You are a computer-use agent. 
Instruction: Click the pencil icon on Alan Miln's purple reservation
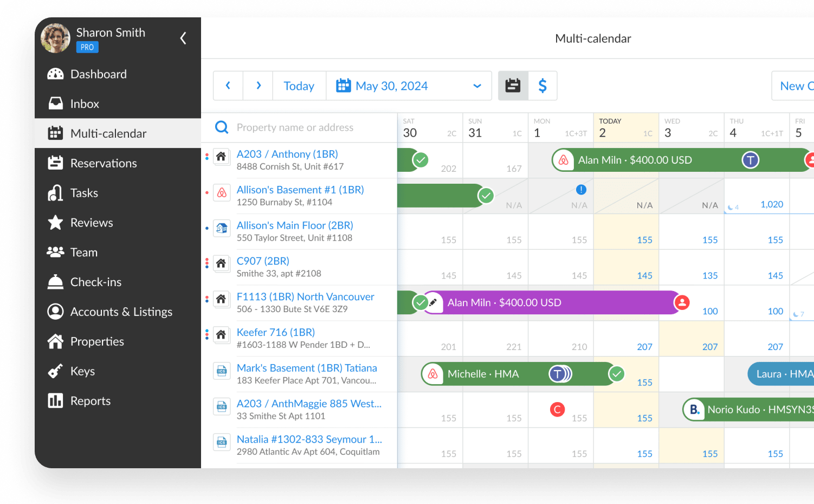434,302
